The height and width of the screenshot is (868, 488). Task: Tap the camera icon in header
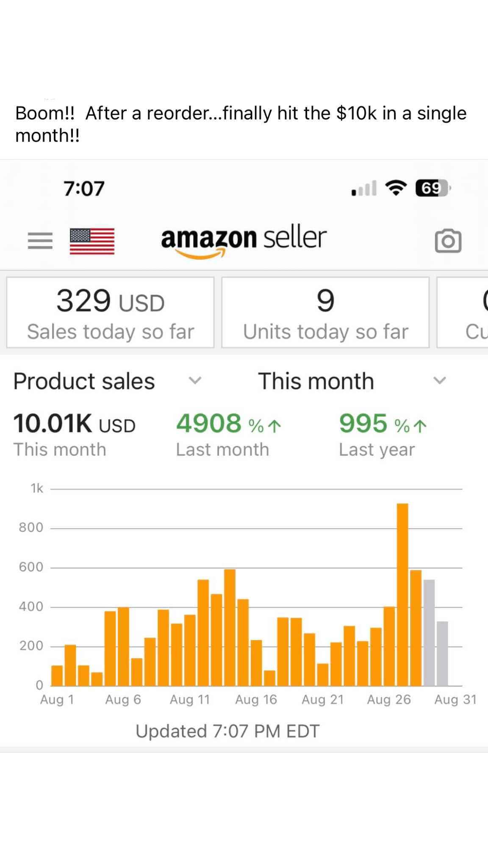click(448, 241)
